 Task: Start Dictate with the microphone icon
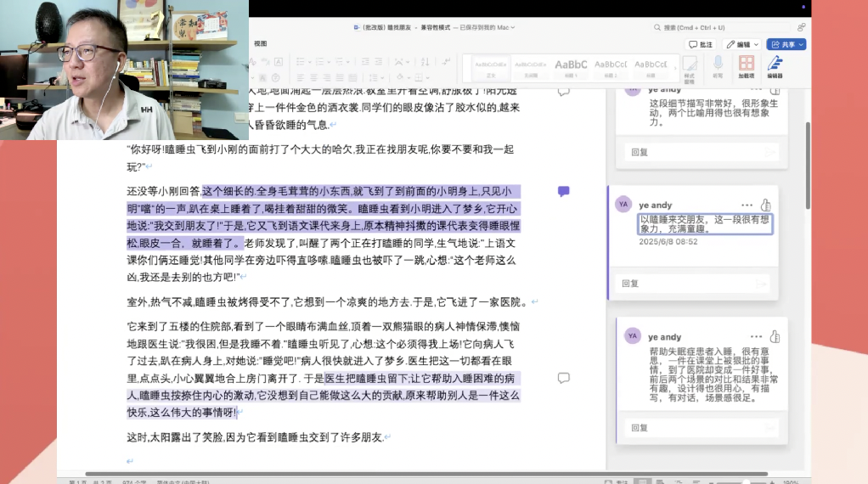click(x=718, y=65)
